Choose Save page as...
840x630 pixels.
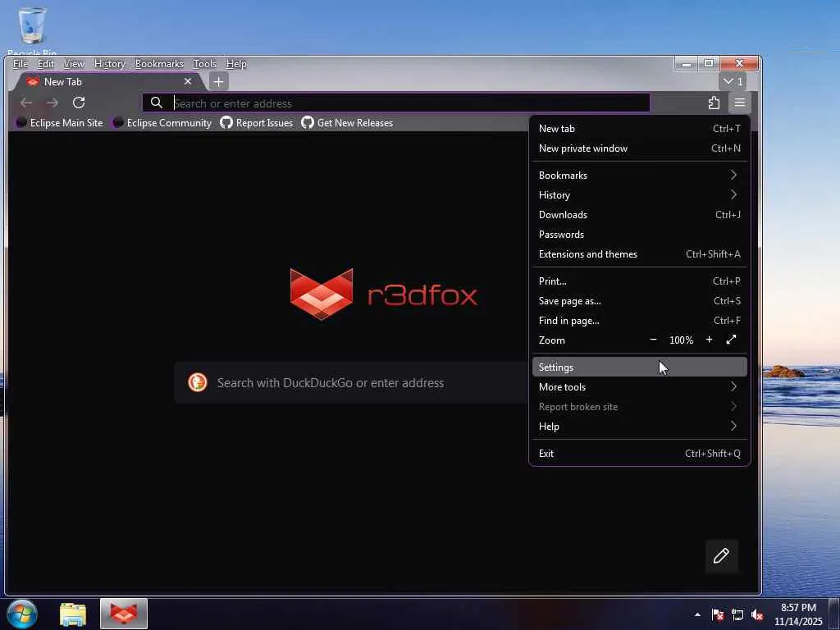tap(639, 301)
